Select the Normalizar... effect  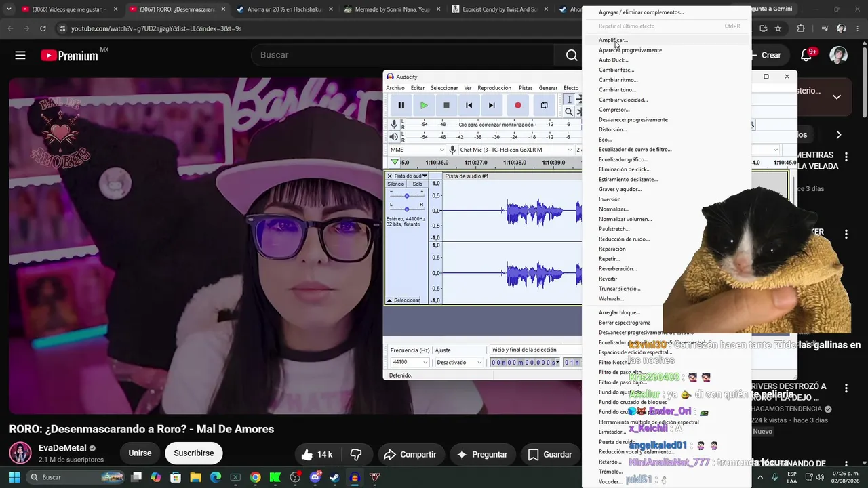(667, 209)
